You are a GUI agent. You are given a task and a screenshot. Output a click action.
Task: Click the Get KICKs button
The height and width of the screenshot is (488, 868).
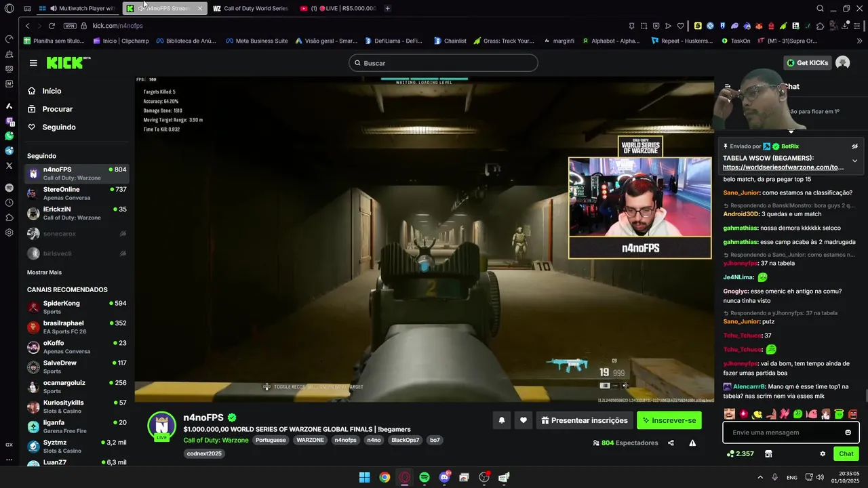pyautogui.click(x=807, y=63)
